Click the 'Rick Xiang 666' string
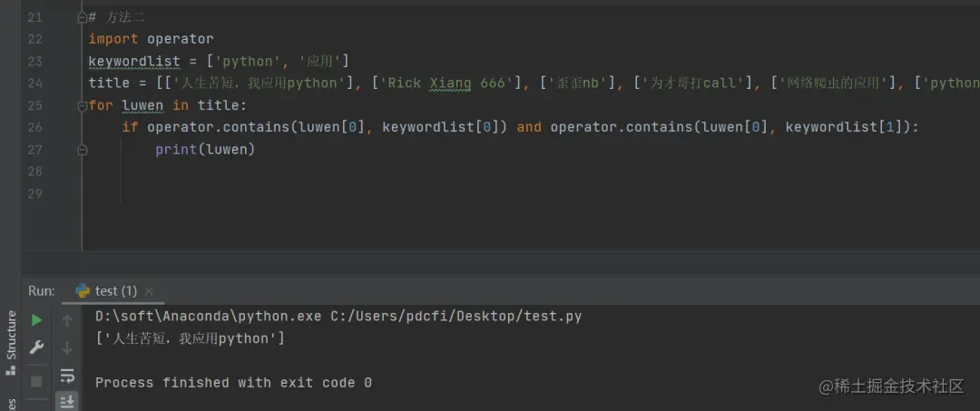This screenshot has width=980, height=411. click(446, 83)
